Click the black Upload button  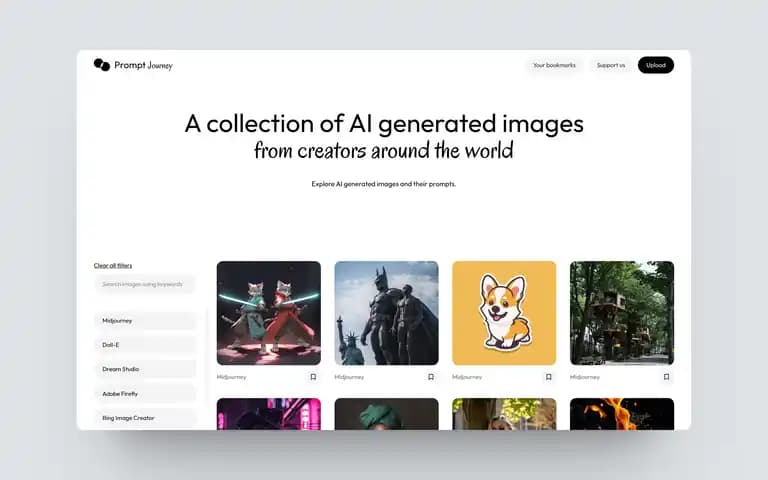[x=656, y=65]
